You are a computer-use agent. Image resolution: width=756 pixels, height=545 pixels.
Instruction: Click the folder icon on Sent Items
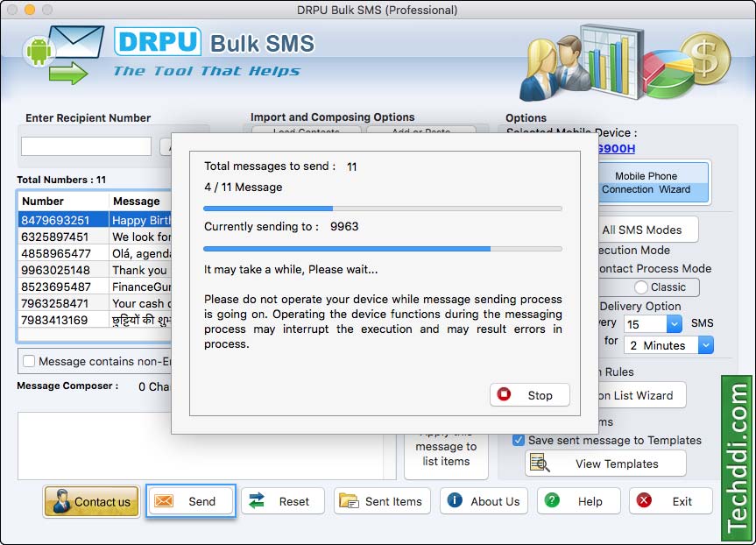(349, 501)
